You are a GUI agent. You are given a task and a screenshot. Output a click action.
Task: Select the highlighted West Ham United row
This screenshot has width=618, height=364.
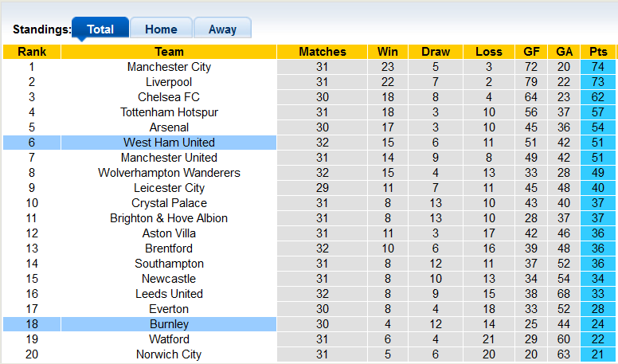click(169, 143)
